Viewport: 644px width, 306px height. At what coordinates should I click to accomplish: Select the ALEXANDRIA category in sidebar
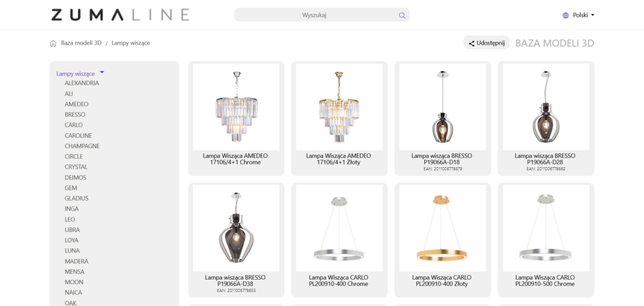82,83
